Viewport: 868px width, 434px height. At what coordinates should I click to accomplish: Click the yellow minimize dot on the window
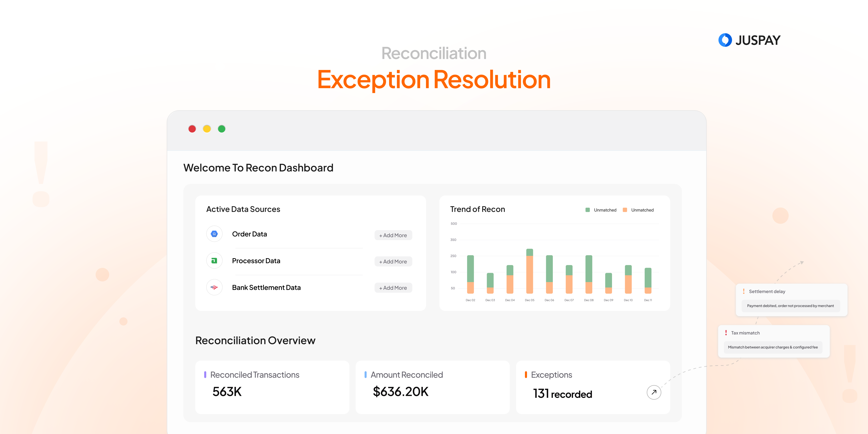click(x=207, y=129)
